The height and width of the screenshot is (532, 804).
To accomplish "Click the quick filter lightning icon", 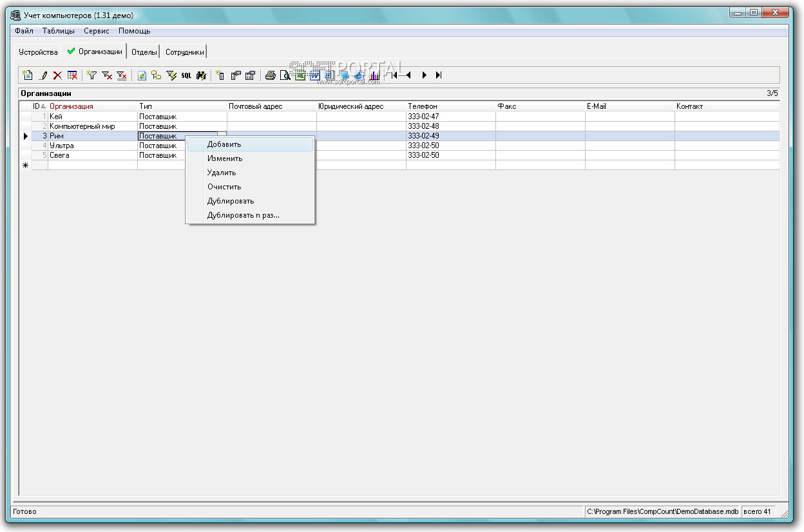I will pyautogui.click(x=171, y=75).
